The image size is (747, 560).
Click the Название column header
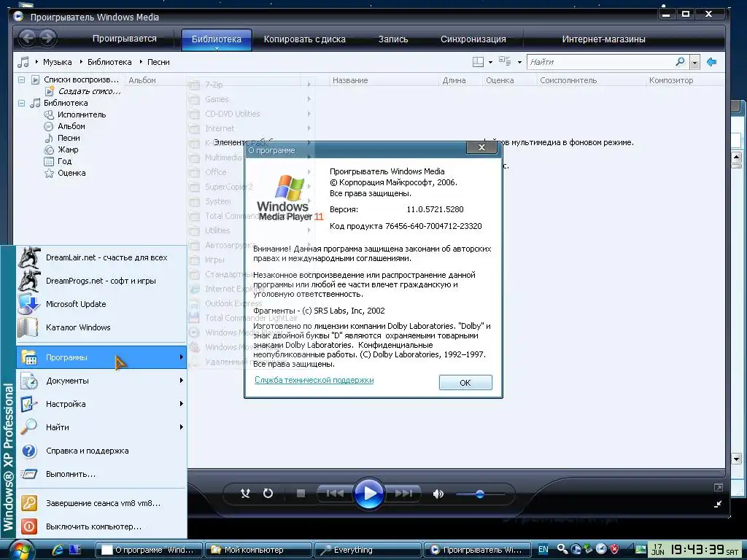(x=350, y=80)
